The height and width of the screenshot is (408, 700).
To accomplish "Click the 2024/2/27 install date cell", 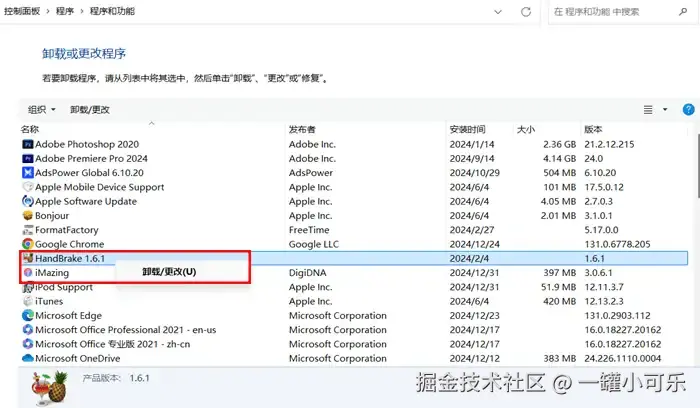I will [x=472, y=230].
